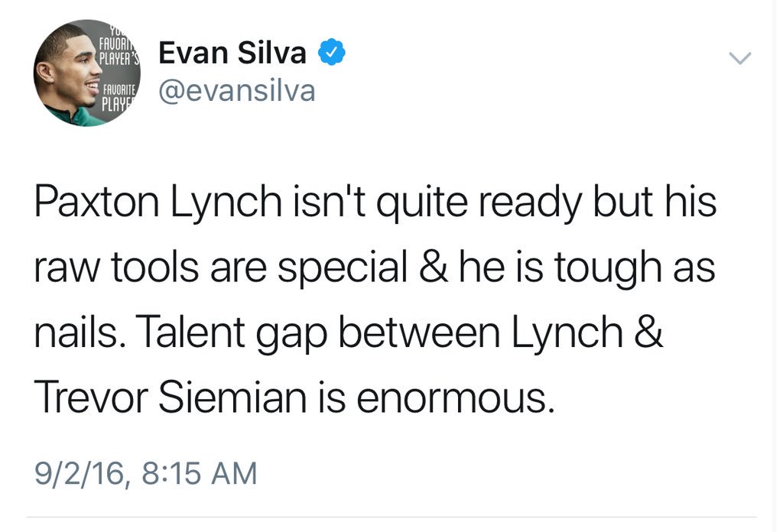The height and width of the screenshot is (532, 783).
Task: Click the phrase tough as in the tweet
Action: tap(635, 268)
